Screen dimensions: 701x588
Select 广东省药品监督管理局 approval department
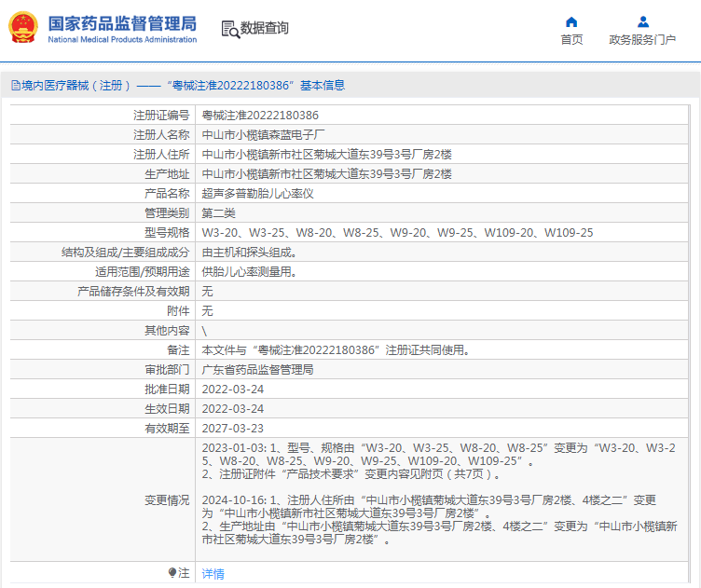[x=257, y=370]
